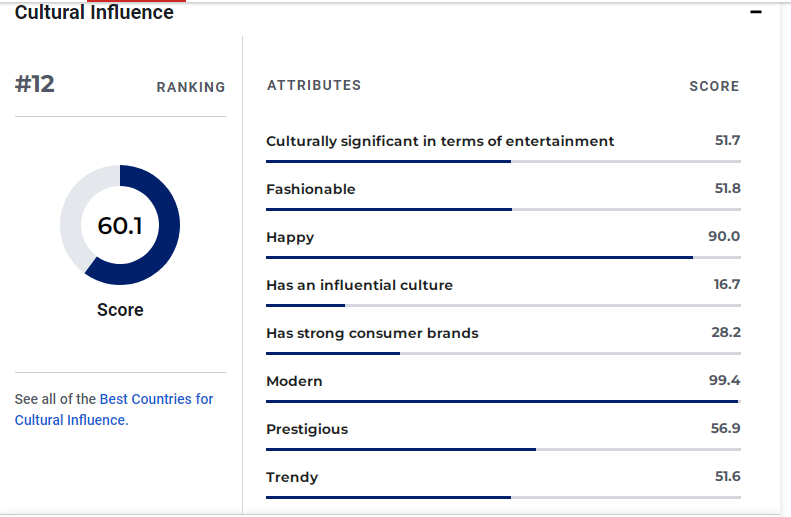The image size is (791, 517).
Task: Click the Prestigious progress bar
Action: 503,449
